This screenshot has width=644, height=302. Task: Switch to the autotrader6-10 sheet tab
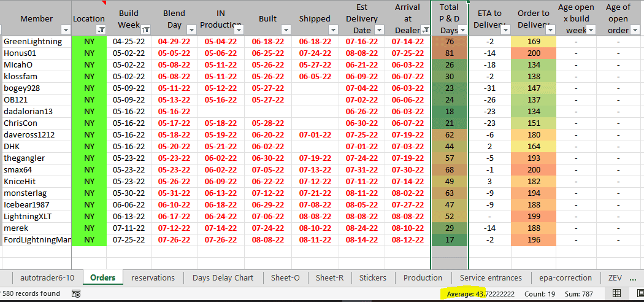[47, 278]
